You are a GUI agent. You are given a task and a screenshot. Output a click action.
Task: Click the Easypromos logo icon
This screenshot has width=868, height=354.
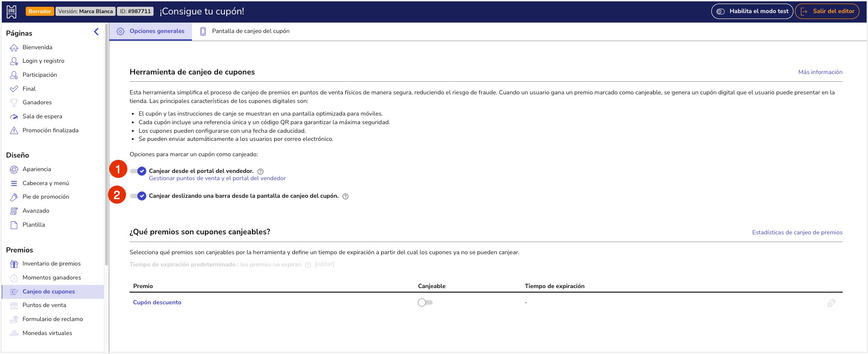(x=12, y=11)
